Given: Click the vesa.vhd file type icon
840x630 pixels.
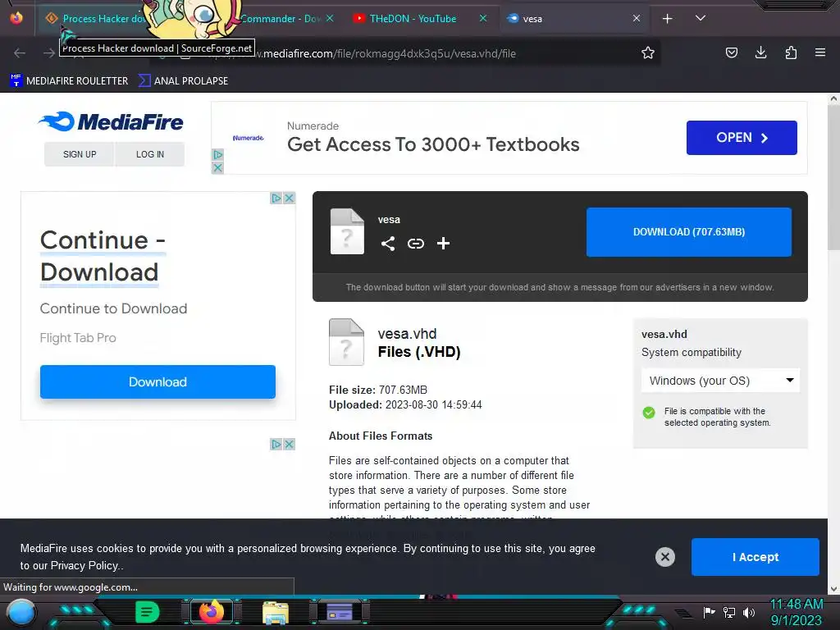Looking at the screenshot, I should click(x=347, y=342).
